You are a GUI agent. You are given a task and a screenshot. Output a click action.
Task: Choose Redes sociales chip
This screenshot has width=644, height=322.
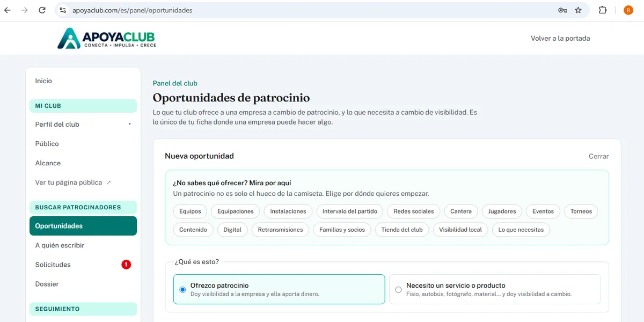point(414,211)
